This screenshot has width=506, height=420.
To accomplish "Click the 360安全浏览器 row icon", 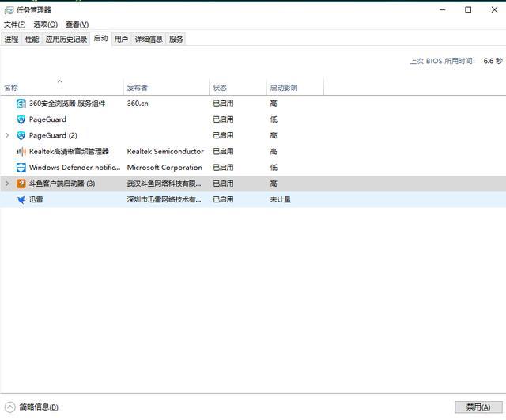I will (21, 104).
